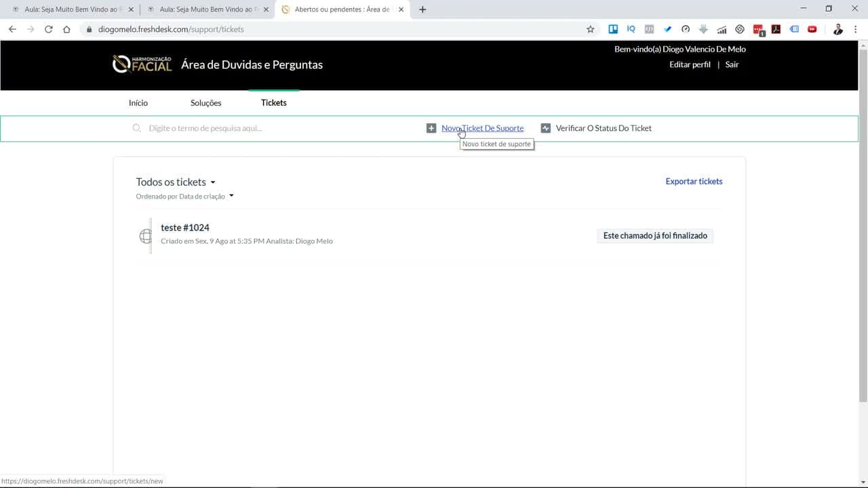Expand the Todos os tickets filter dropdown

click(x=176, y=182)
